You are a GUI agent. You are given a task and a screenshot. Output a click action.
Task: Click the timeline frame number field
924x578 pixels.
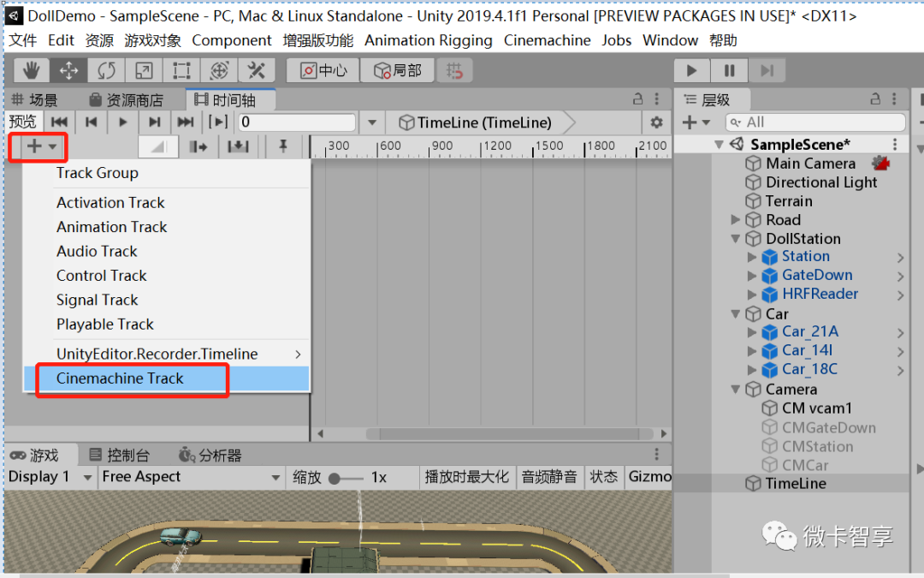coord(297,122)
